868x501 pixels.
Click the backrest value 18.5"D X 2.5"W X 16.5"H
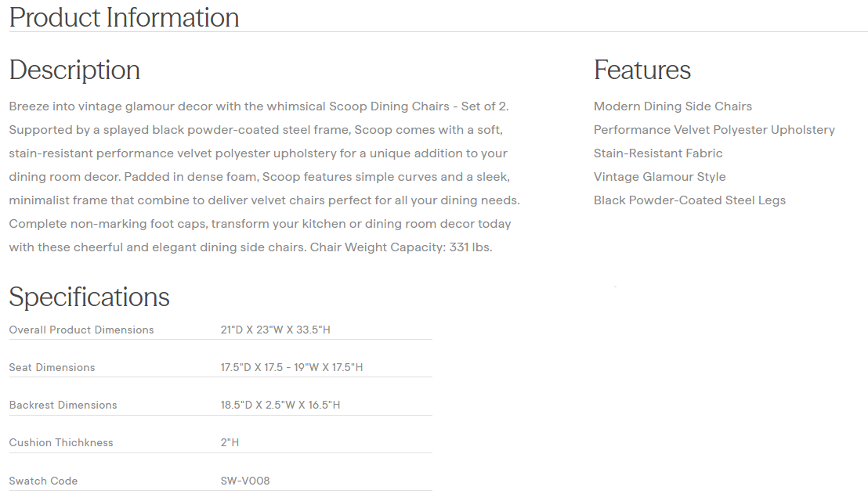(280, 405)
